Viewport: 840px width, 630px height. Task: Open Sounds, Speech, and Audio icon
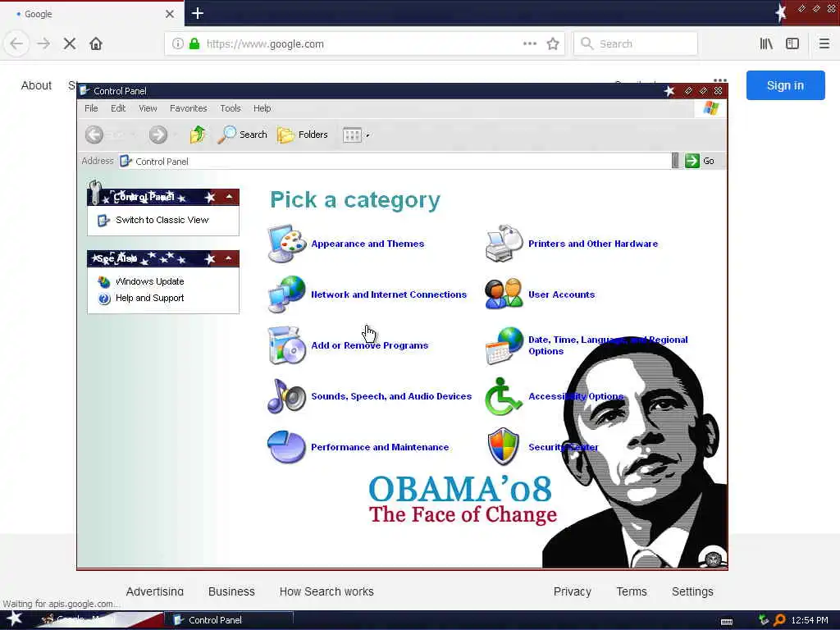point(286,396)
